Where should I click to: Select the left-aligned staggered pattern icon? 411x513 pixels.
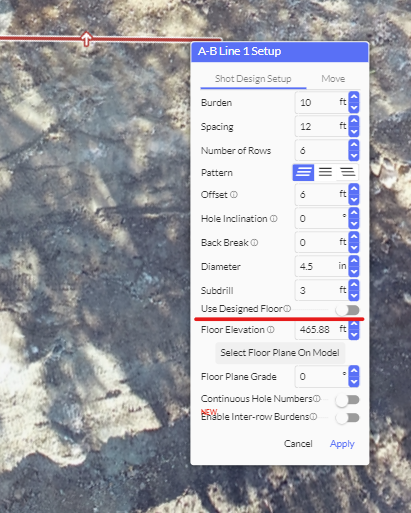coord(303,172)
